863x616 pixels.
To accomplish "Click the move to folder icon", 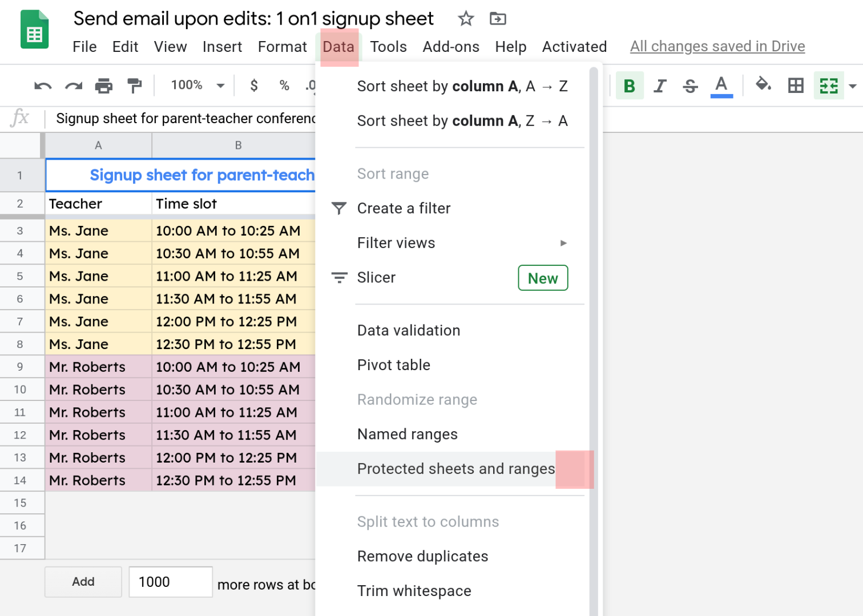I will 498,19.
